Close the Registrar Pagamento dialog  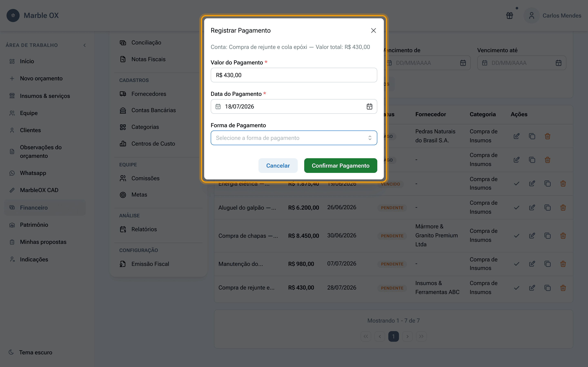pos(373,30)
